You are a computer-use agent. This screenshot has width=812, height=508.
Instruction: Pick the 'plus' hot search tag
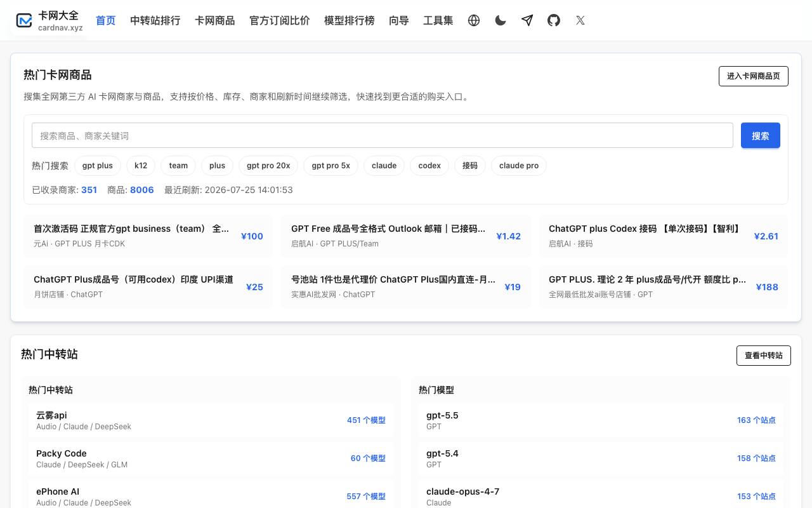(218, 166)
